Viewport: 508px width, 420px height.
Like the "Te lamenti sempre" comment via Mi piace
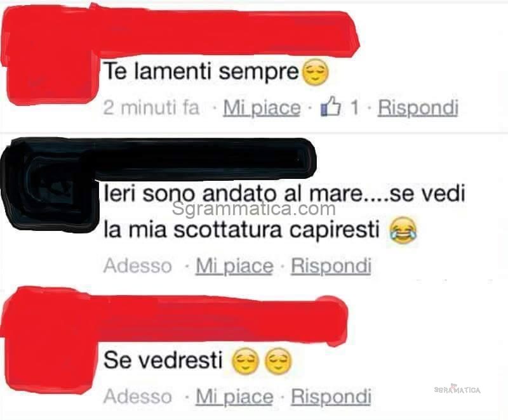pos(262,107)
